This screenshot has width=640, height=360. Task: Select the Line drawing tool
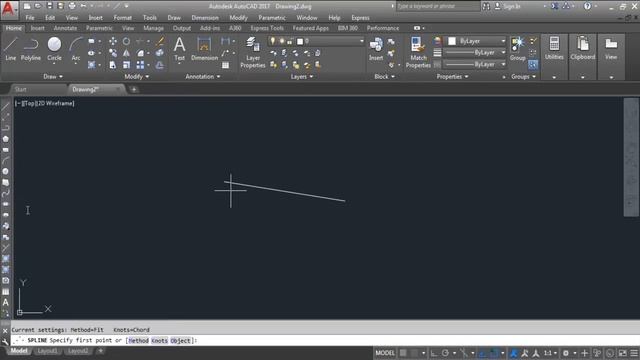(x=11, y=49)
